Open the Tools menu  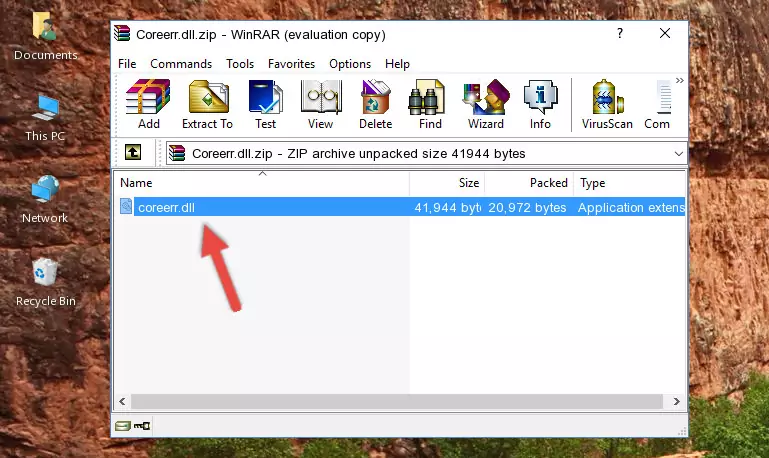(240, 64)
